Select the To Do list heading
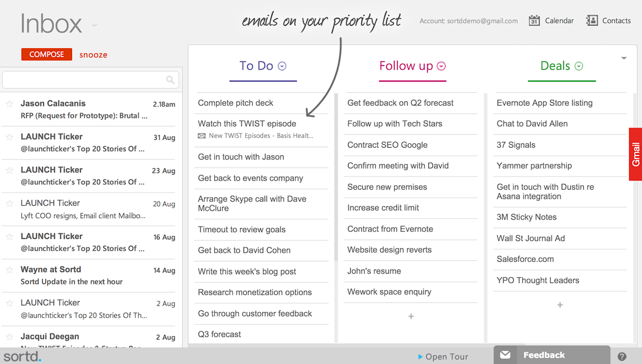 [256, 66]
